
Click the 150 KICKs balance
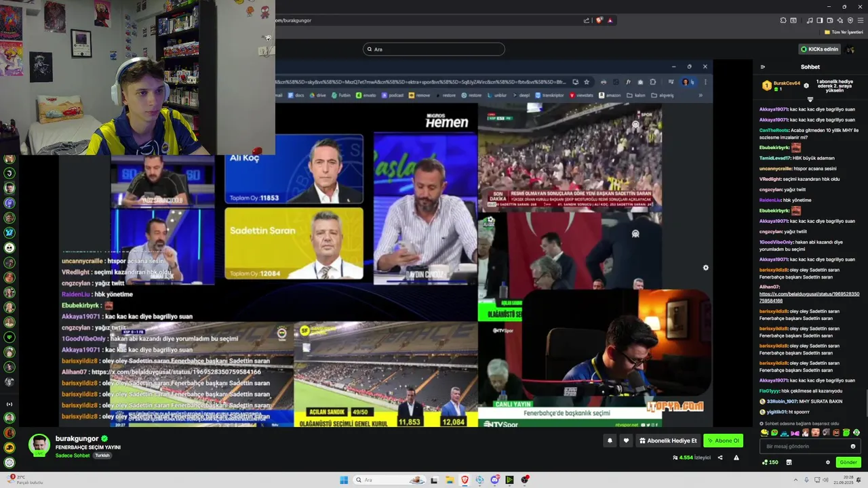(x=770, y=462)
